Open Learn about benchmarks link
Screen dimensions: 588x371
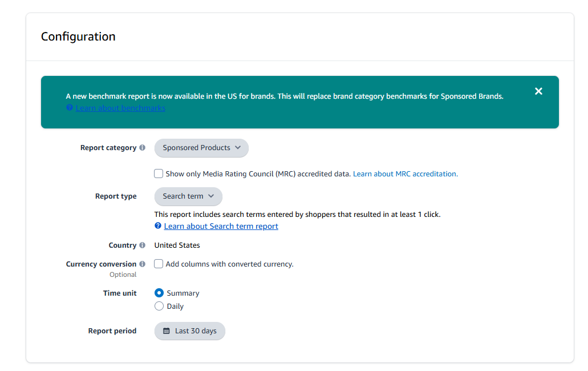click(120, 108)
